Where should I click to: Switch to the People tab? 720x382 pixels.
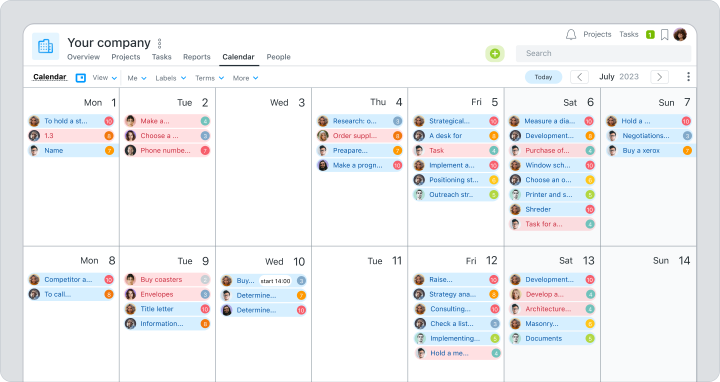tap(278, 57)
